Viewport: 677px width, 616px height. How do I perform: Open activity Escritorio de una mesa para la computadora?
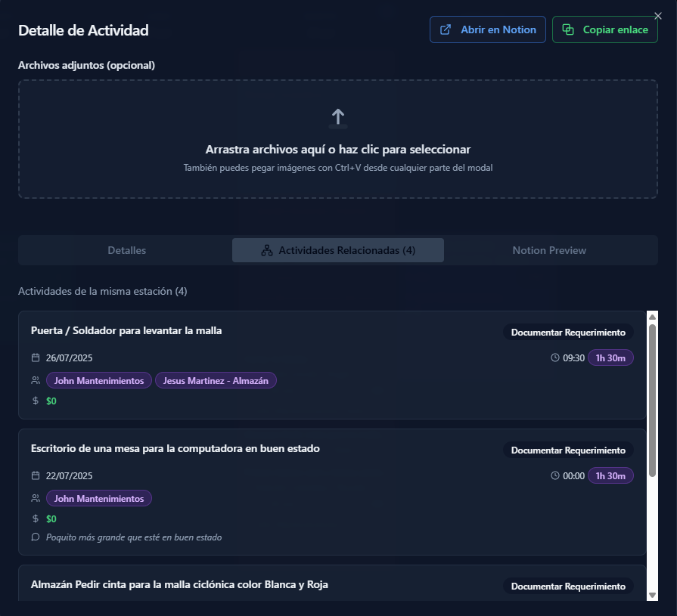(x=175, y=449)
